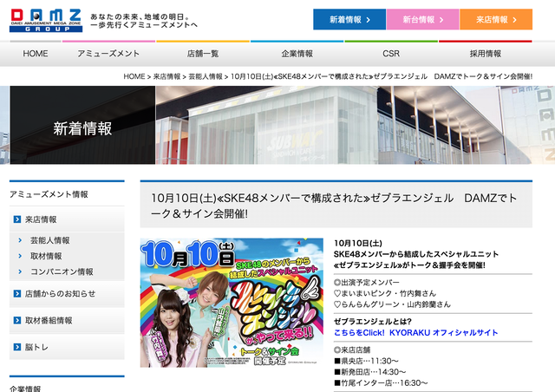Open sidebar 来店情報 section
The width and height of the screenshot is (555, 392).
pos(67,219)
